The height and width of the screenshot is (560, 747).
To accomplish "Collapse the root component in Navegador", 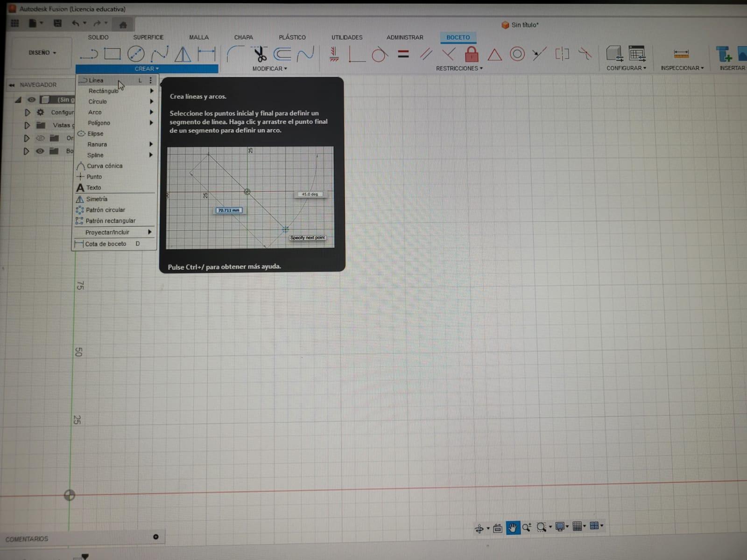I will point(18,100).
